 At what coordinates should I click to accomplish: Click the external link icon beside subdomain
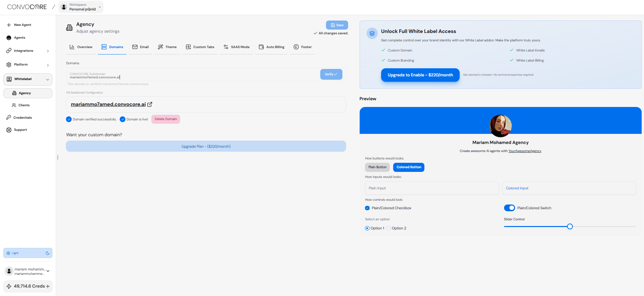point(150,104)
